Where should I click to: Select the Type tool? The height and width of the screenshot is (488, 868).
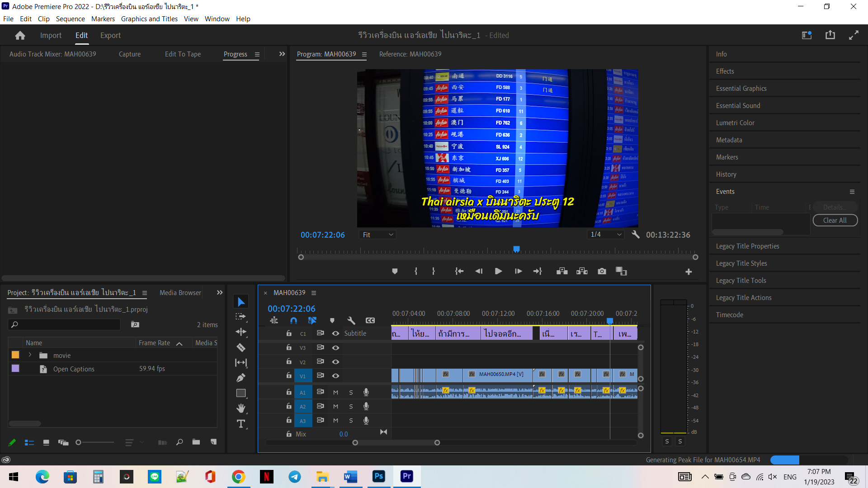pyautogui.click(x=241, y=424)
